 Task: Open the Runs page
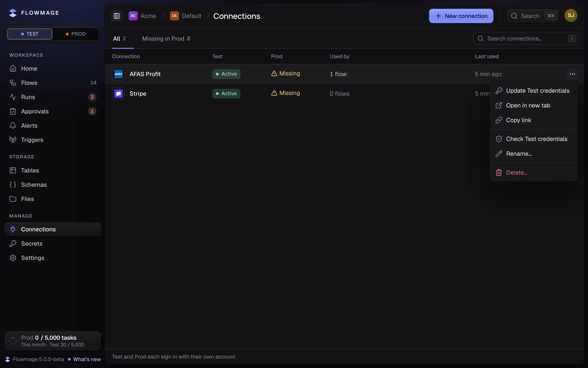tap(53, 97)
